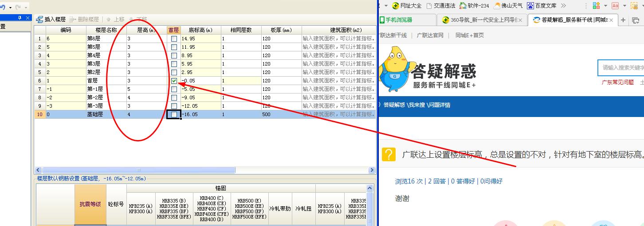Tick the 首层 checkbox for 第2层

click(x=174, y=72)
